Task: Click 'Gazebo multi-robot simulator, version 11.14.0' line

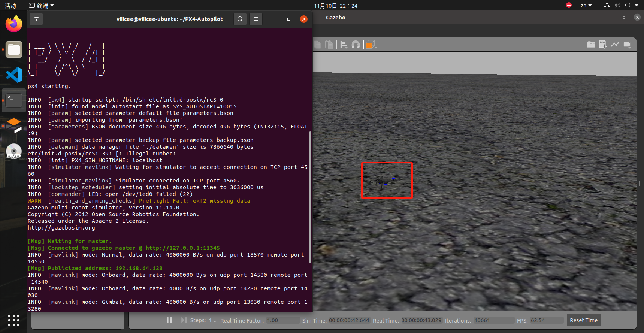Action: coord(103,208)
